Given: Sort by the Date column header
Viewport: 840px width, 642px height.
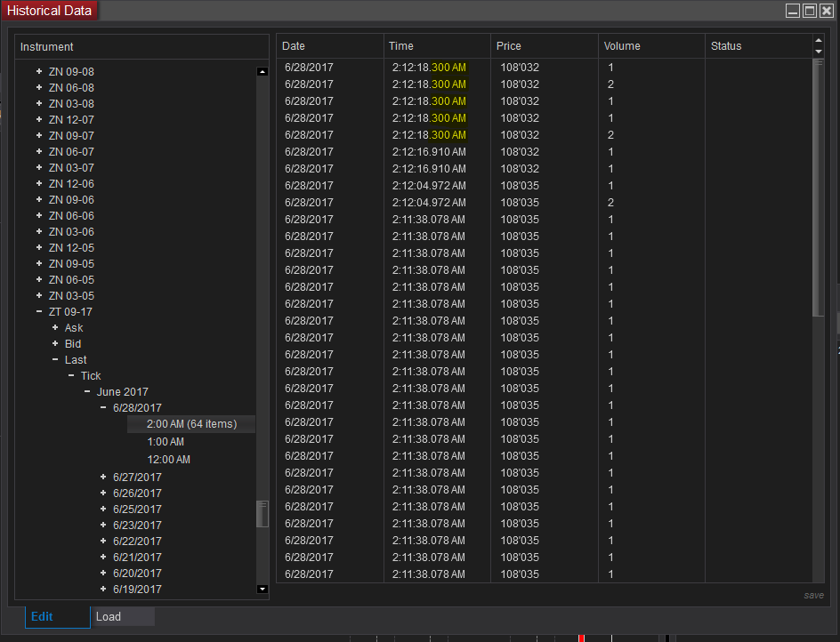Looking at the screenshot, I should tap(330, 46).
